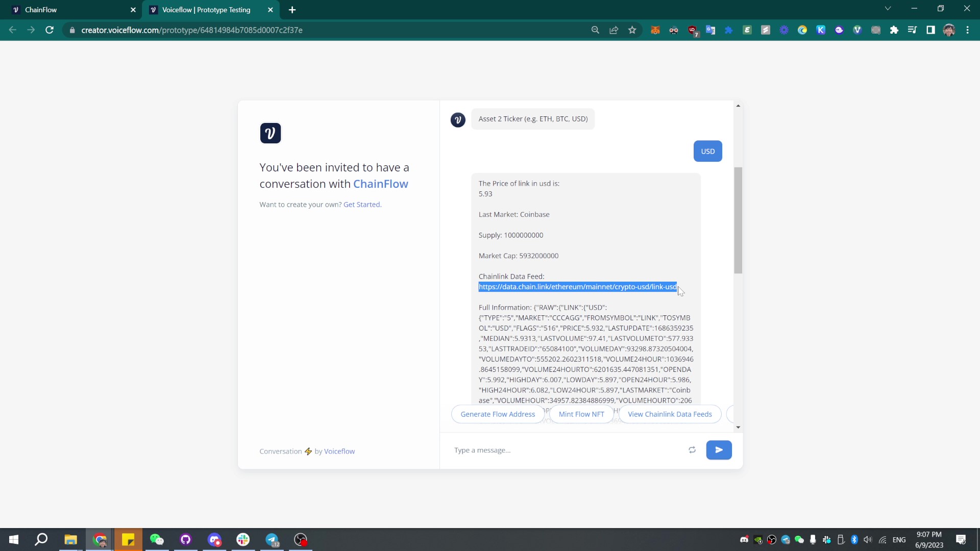Expand the tab search chevron

click(888, 9)
